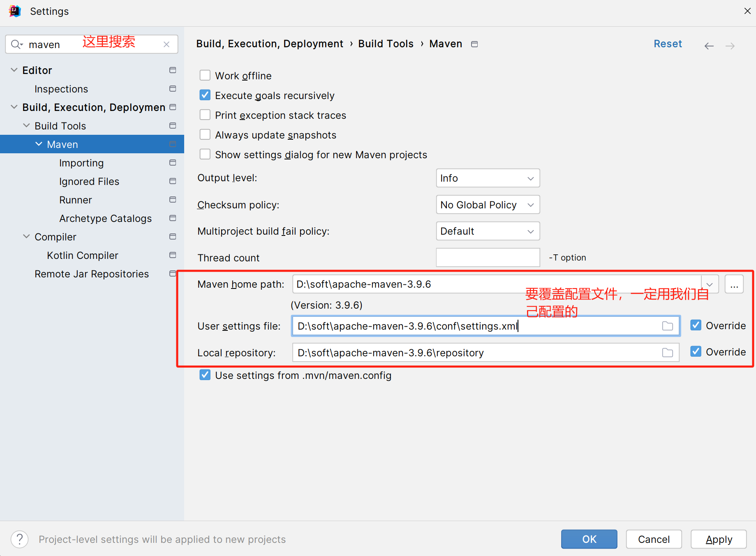The width and height of the screenshot is (756, 556).
Task: Close the Settings dialog
Action: (747, 11)
